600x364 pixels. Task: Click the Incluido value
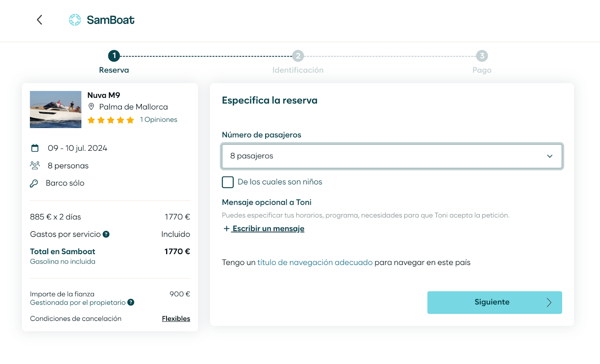click(x=175, y=234)
